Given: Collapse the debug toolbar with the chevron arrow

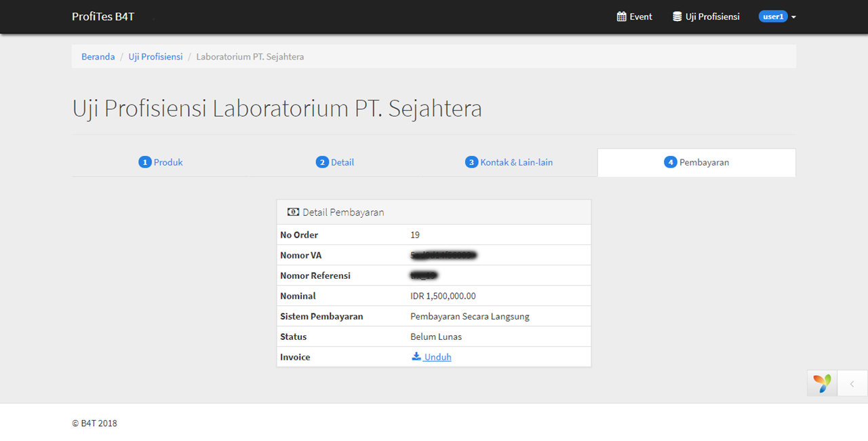Looking at the screenshot, I should coord(852,383).
